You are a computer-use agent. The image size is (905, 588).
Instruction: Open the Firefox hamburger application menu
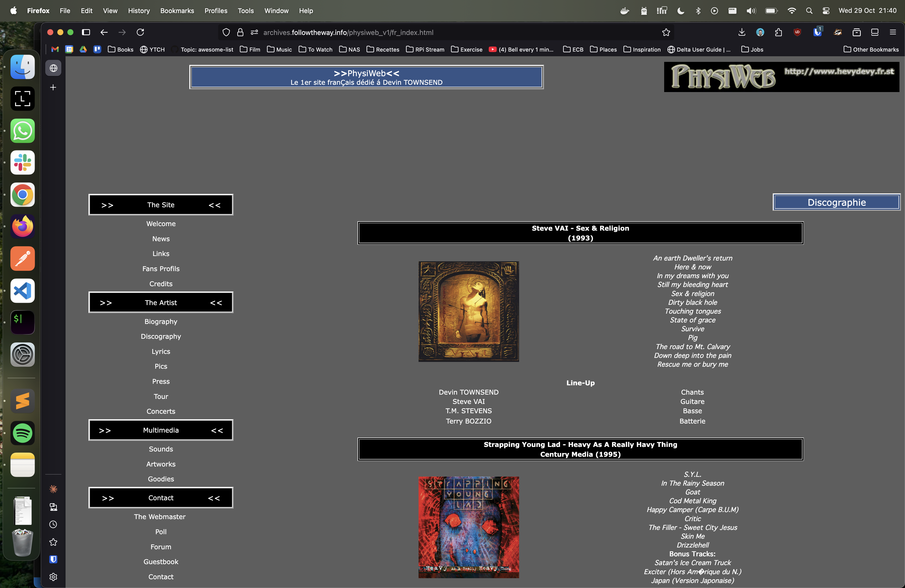pyautogui.click(x=892, y=32)
